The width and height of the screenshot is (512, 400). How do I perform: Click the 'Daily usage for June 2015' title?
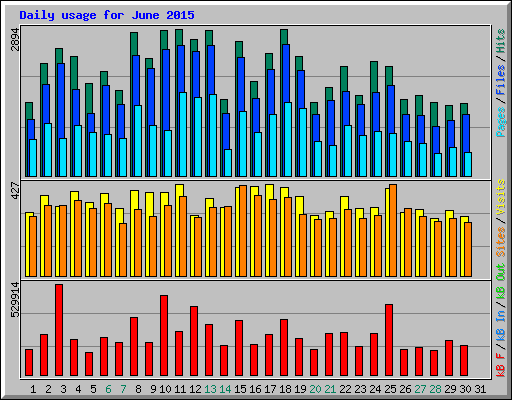point(107,15)
